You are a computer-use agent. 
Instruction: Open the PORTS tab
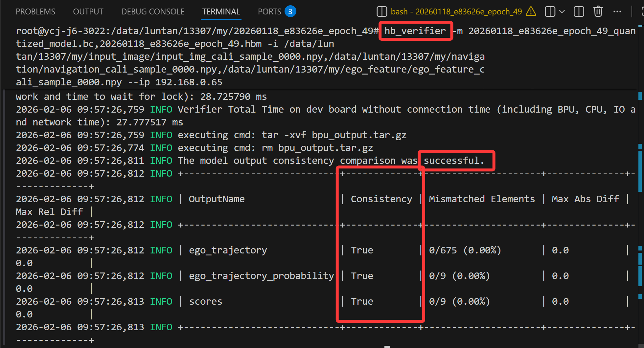269,12
